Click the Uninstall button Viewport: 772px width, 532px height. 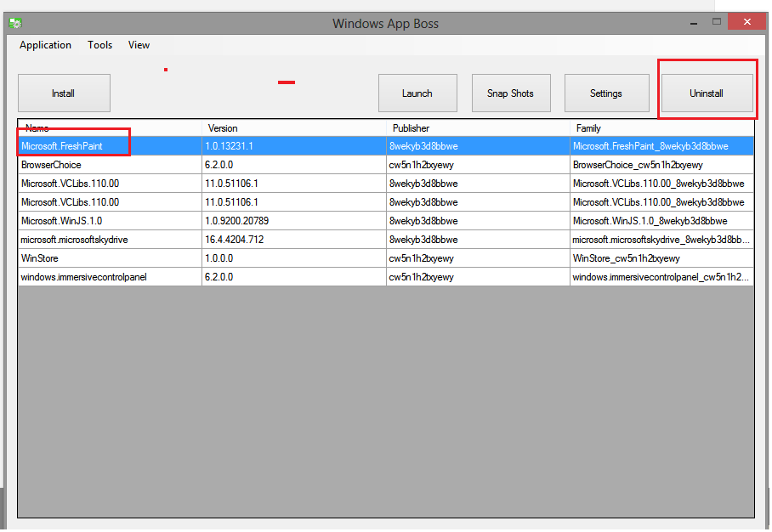click(707, 93)
